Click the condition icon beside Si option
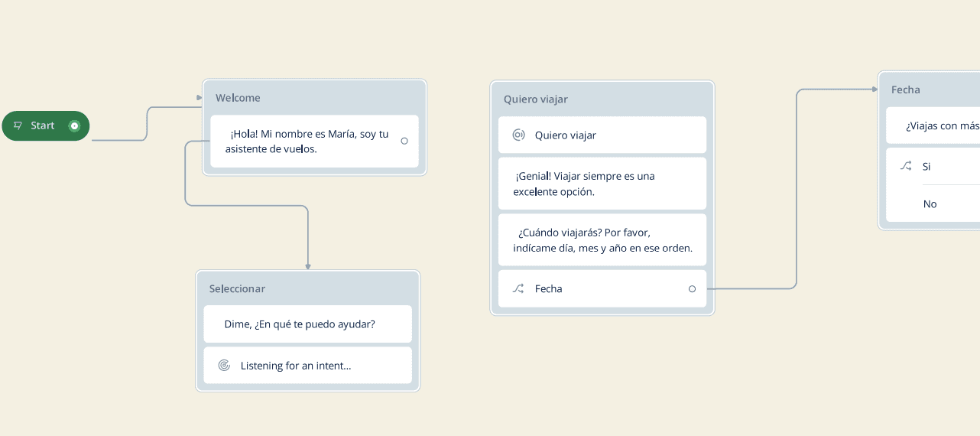The image size is (980, 436). pyautogui.click(x=906, y=166)
